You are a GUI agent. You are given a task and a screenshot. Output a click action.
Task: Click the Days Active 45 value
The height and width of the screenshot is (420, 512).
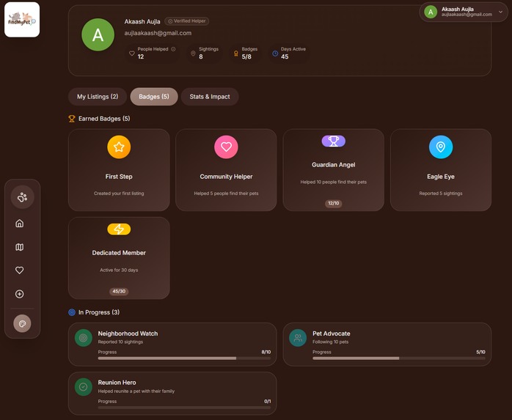point(285,56)
